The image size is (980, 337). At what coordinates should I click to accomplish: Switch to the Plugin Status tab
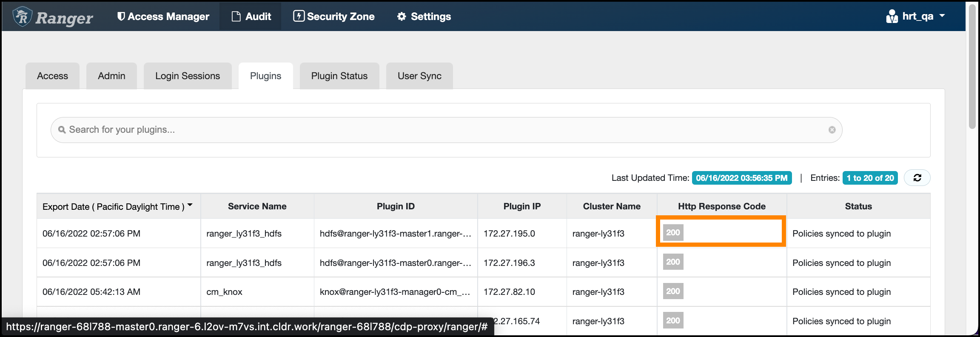(x=339, y=76)
